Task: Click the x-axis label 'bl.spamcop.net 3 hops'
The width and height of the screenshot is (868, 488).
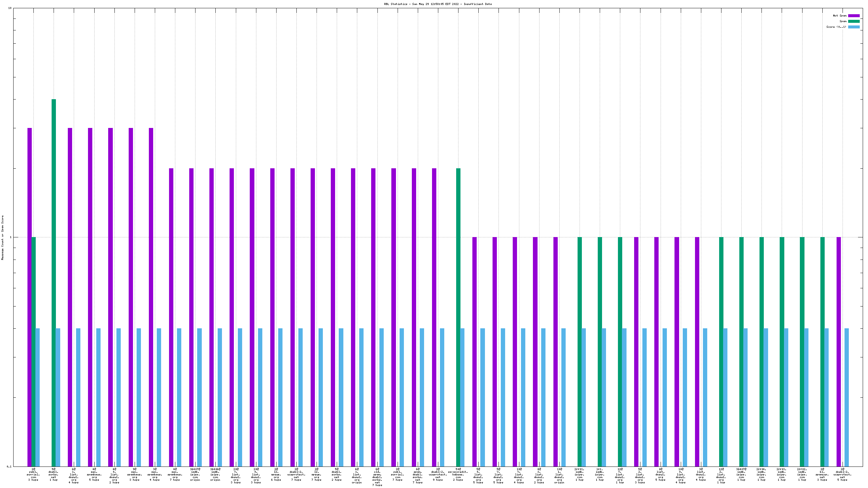Action: click(x=822, y=474)
